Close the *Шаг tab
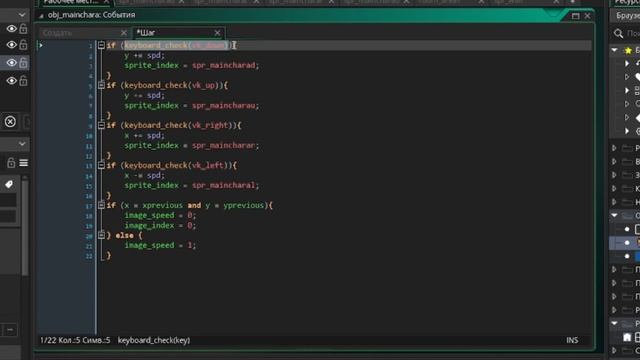 pyautogui.click(x=217, y=33)
